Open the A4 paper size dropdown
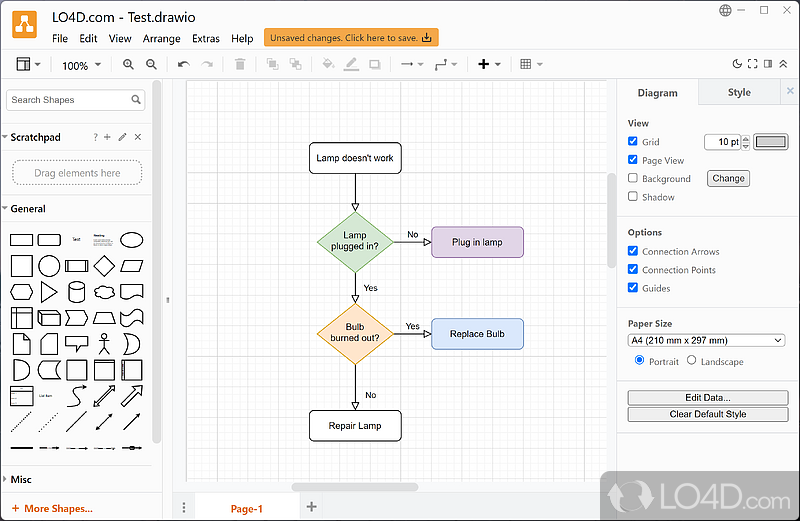 coord(706,340)
